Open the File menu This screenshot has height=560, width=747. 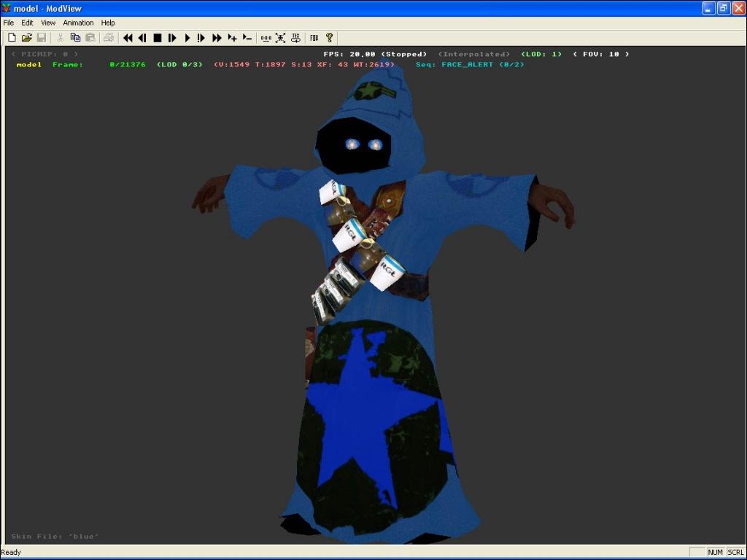click(x=9, y=23)
